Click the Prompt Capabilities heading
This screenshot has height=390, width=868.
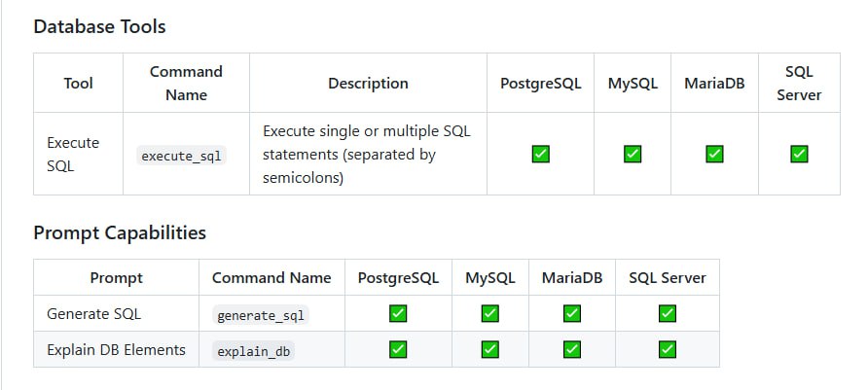[x=120, y=232]
